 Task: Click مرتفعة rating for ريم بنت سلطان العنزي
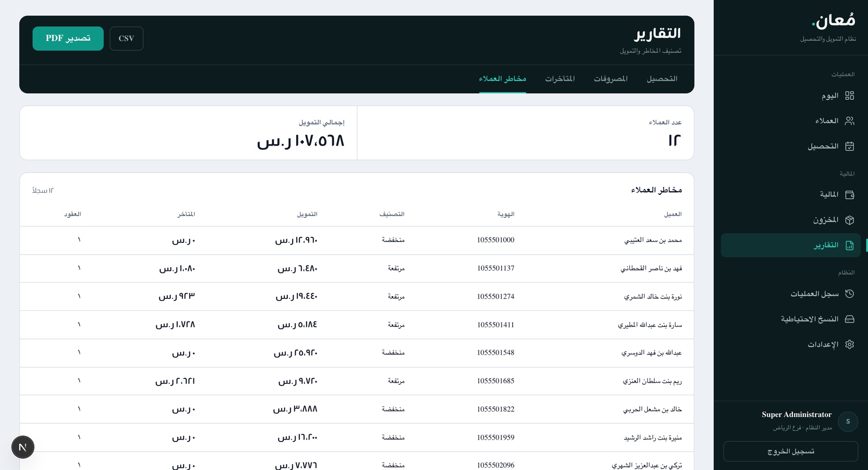tap(396, 381)
